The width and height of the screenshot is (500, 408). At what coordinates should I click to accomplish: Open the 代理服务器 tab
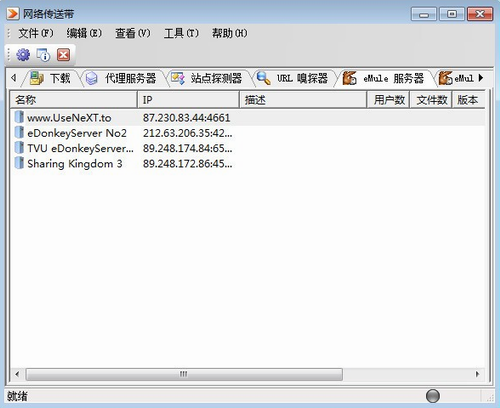coord(121,79)
